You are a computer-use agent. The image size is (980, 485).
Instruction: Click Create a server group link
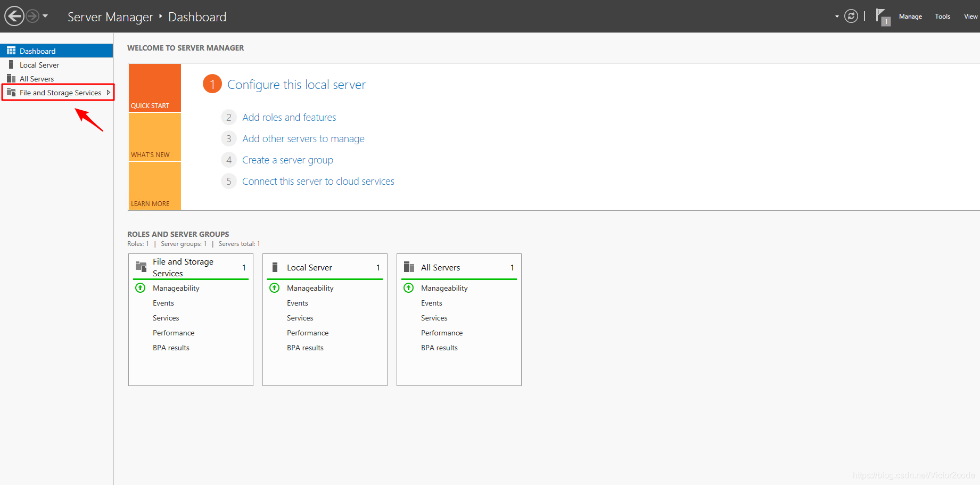coord(287,160)
